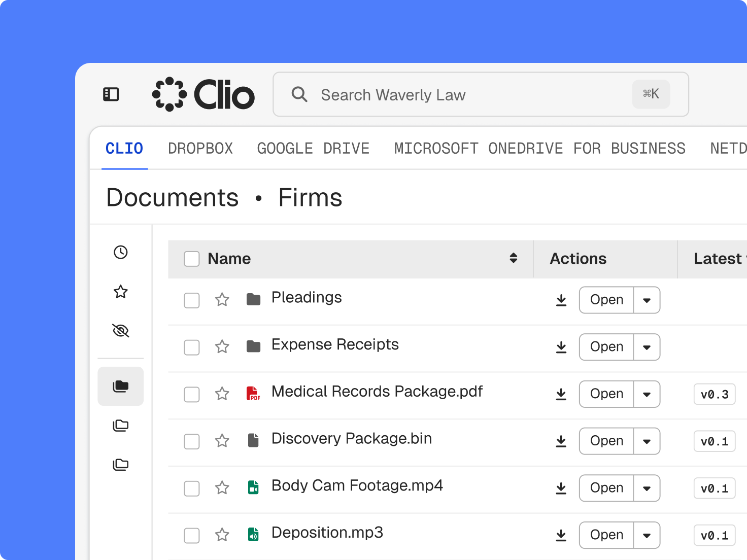Select Discovery Package.bin checkbox

pyautogui.click(x=192, y=441)
